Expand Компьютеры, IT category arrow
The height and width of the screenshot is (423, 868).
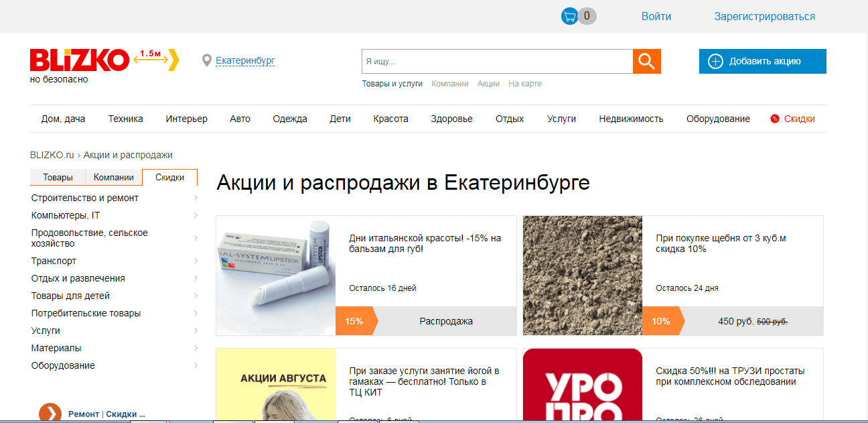[196, 215]
